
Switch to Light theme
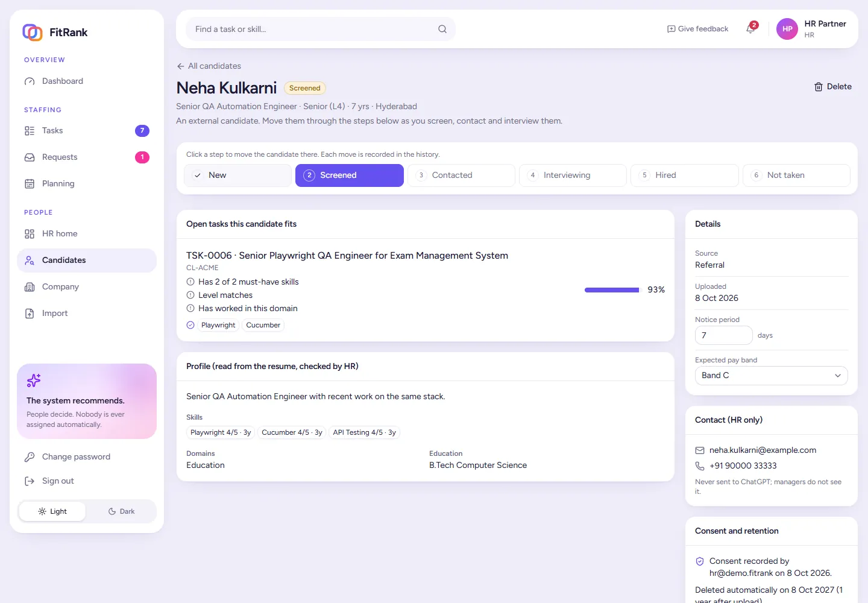coord(52,511)
